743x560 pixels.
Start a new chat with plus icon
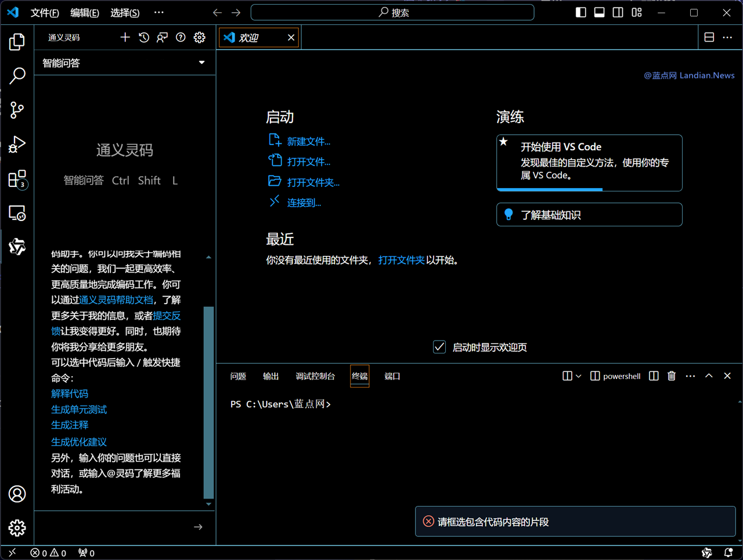click(x=125, y=38)
